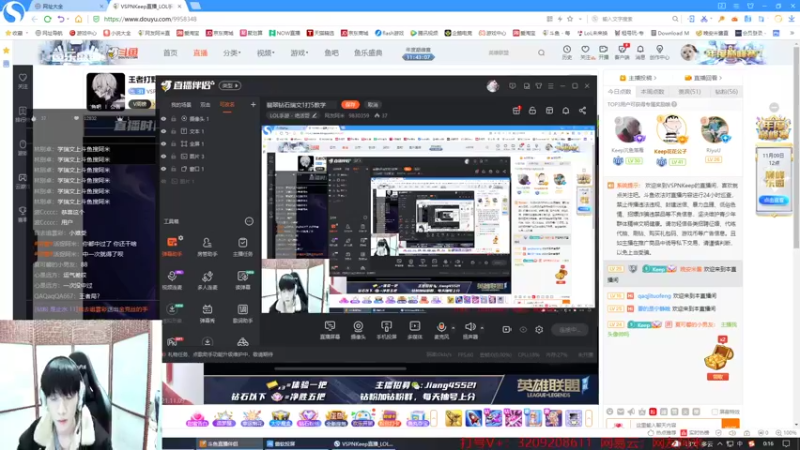Toggle visibility of 文本 1 source

164,131
